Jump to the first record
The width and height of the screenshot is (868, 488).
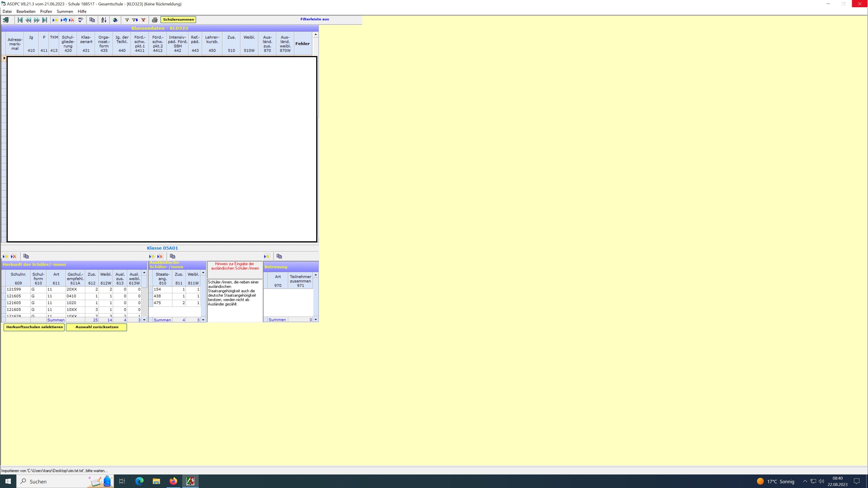[x=20, y=20]
